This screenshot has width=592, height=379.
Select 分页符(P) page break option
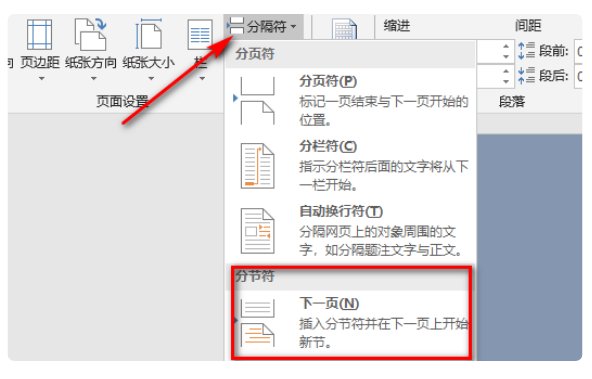(x=350, y=100)
